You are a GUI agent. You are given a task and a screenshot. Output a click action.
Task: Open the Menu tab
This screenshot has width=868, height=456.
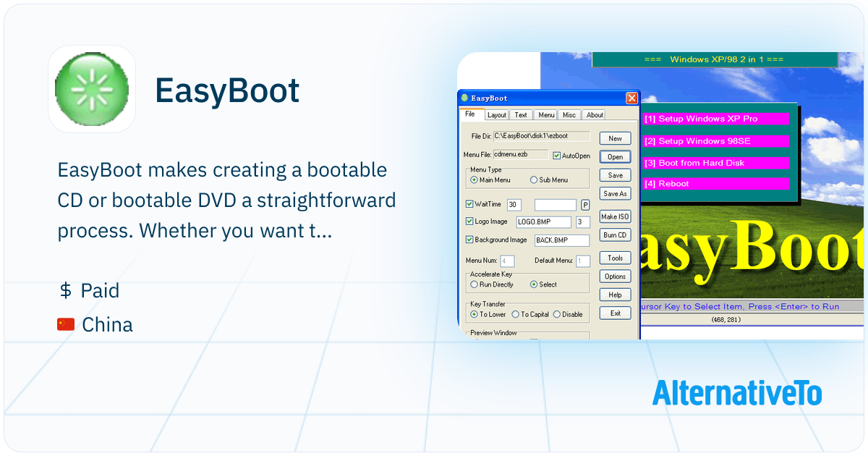546,115
